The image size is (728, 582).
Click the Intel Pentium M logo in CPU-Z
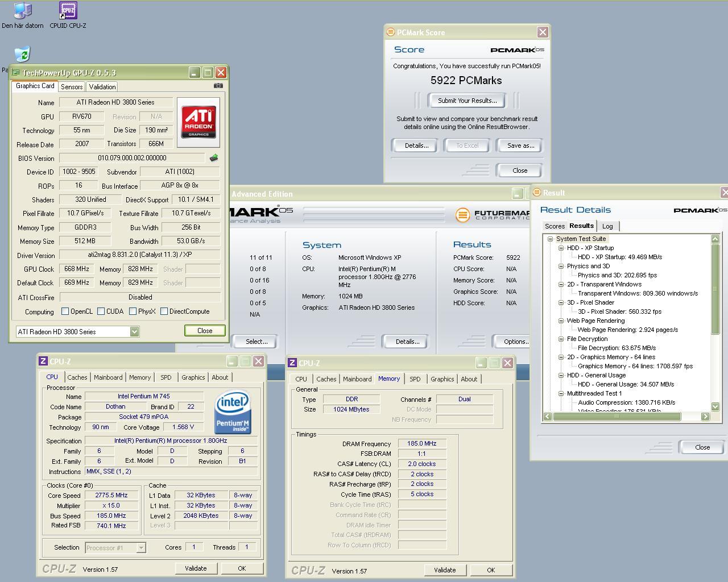(233, 413)
